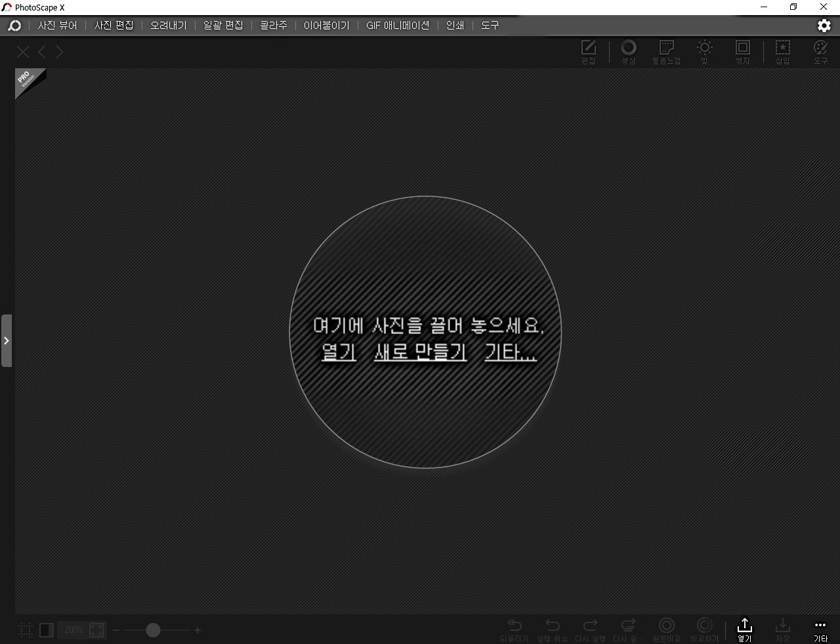Open the 필름느낌 (Film) effects panel
This screenshot has height=644, width=840.
pyautogui.click(x=666, y=52)
